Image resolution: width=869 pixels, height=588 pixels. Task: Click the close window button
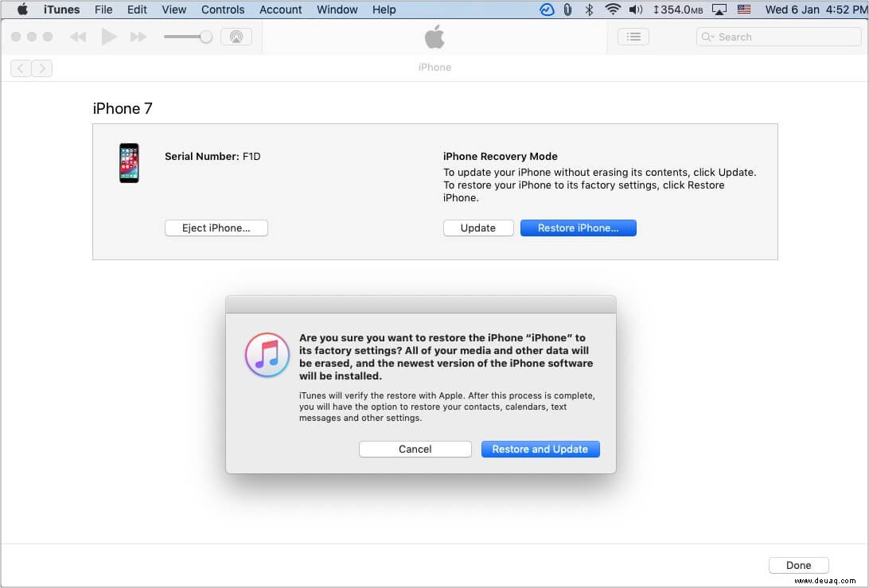[16, 37]
